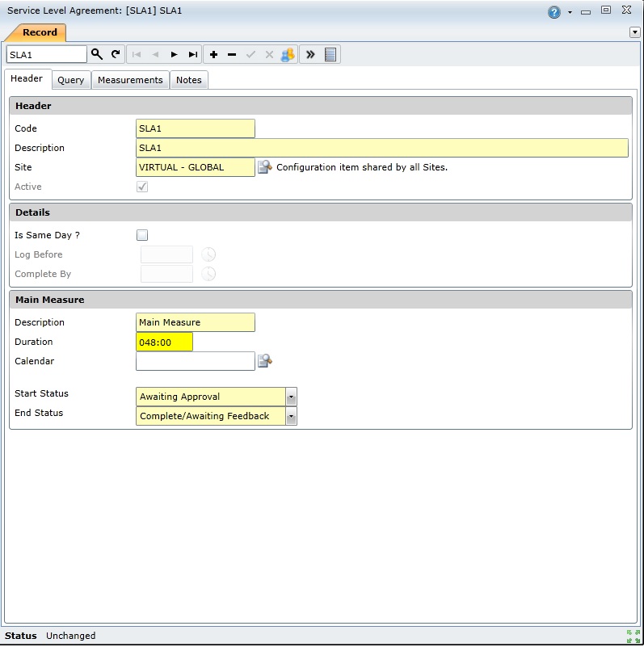Restore the window with maximize icon
The height and width of the screenshot is (647, 644).
(605, 10)
